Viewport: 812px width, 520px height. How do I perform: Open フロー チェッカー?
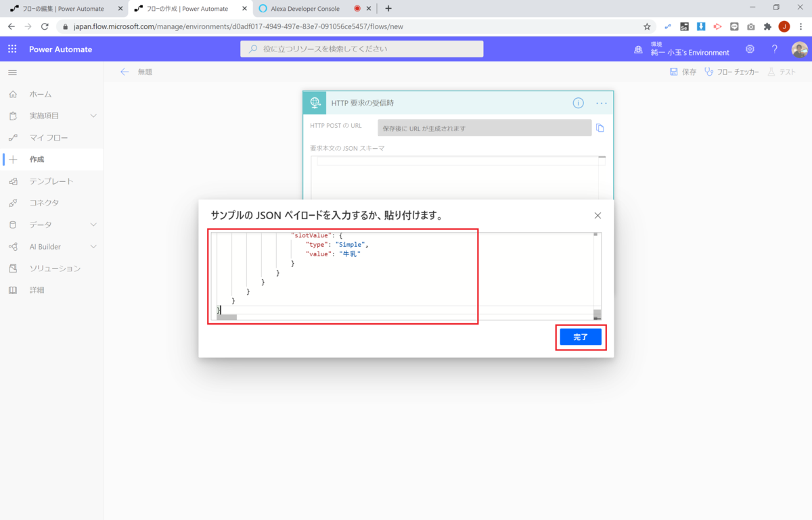tap(731, 72)
